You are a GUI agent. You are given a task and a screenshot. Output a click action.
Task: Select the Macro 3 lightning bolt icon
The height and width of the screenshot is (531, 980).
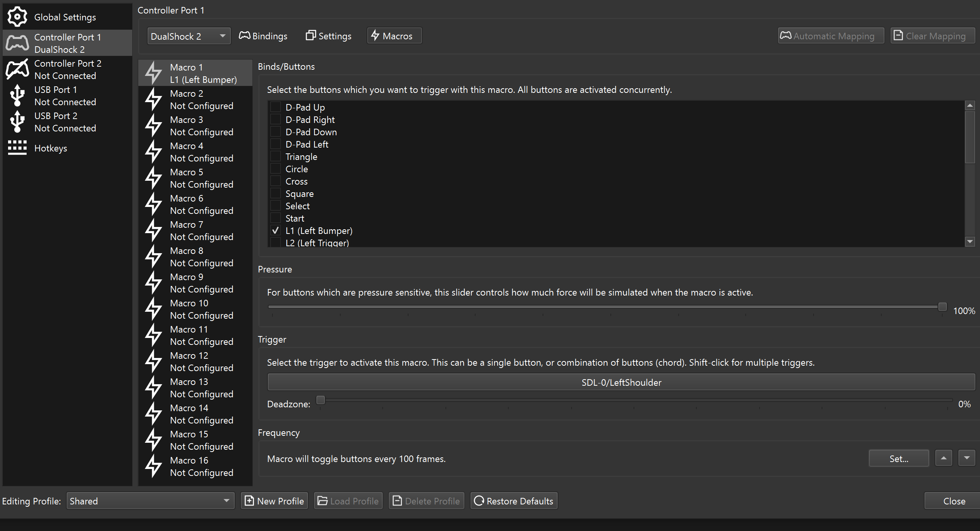point(153,126)
